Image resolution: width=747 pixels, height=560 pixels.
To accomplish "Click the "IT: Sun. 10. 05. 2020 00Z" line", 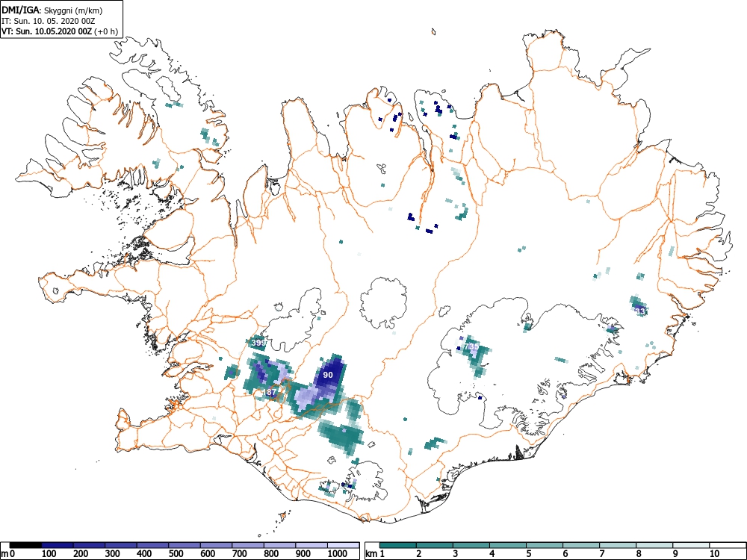I will [x=49, y=21].
